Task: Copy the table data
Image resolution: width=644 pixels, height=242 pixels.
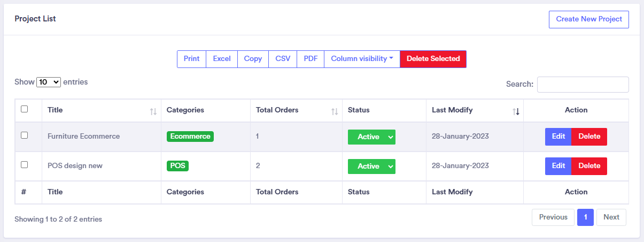Action: click(253, 59)
